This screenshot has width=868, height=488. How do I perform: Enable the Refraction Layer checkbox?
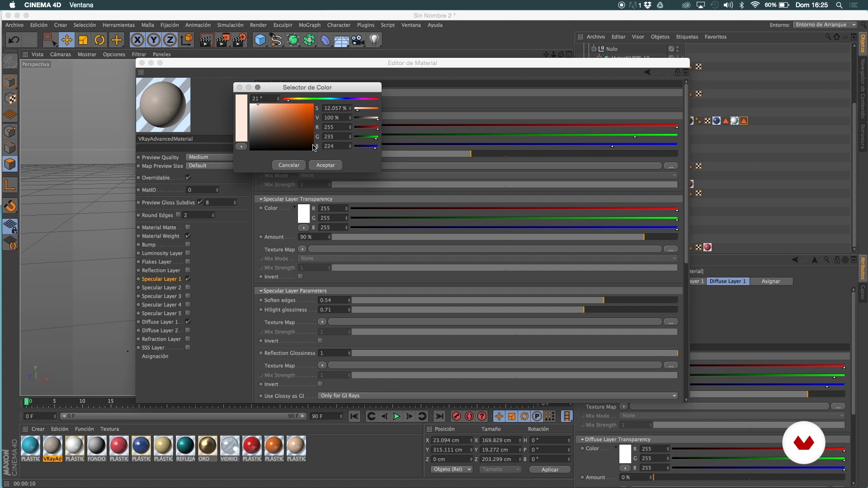pos(188,339)
